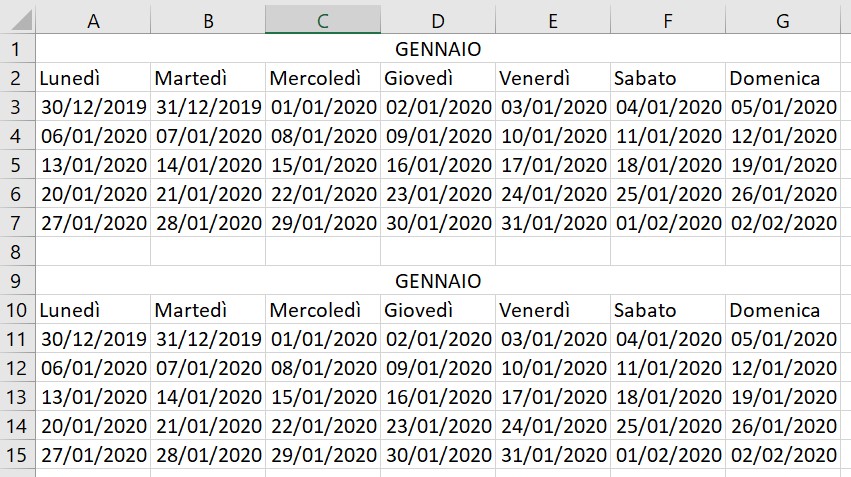Select column C header

(x=323, y=19)
